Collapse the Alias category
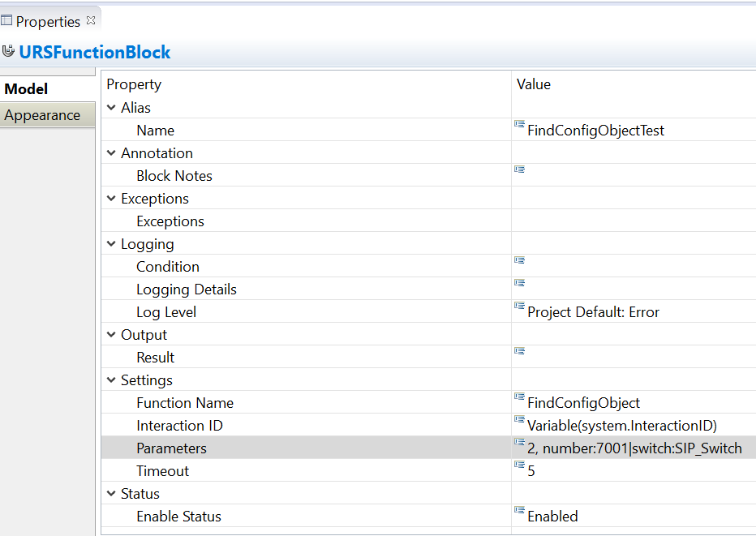This screenshot has width=756, height=536. (x=111, y=108)
